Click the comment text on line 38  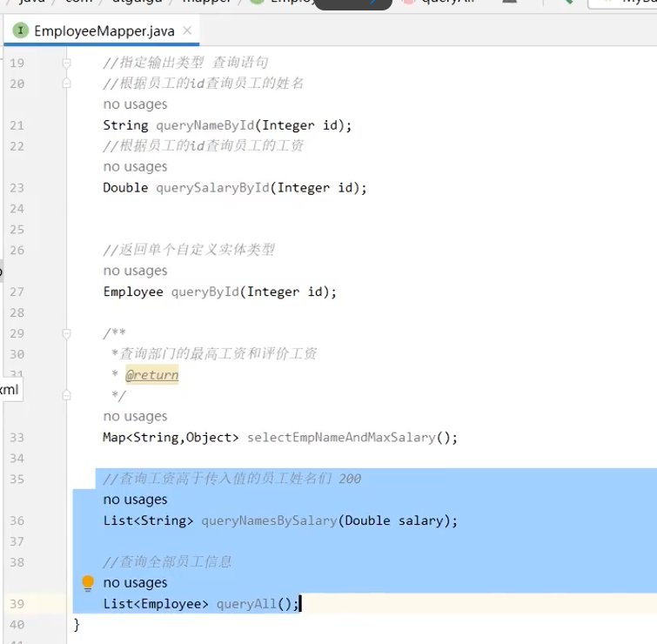pos(167,562)
